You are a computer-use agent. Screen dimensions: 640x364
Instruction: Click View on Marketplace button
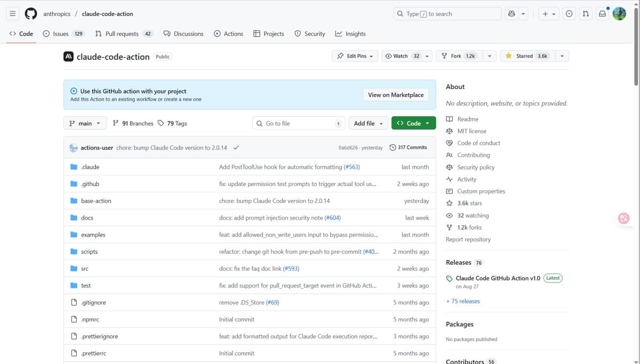(x=396, y=95)
